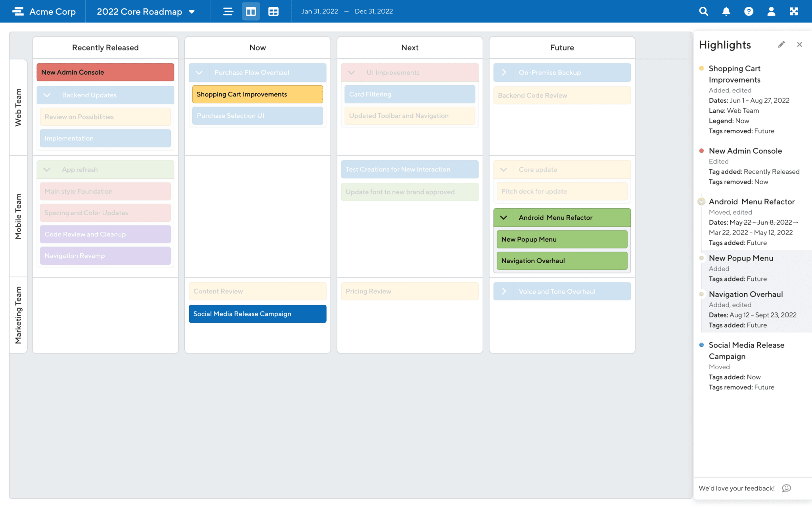This screenshot has height=508, width=812.
Task: Expand the On-Premise Backup group
Action: [x=504, y=72]
